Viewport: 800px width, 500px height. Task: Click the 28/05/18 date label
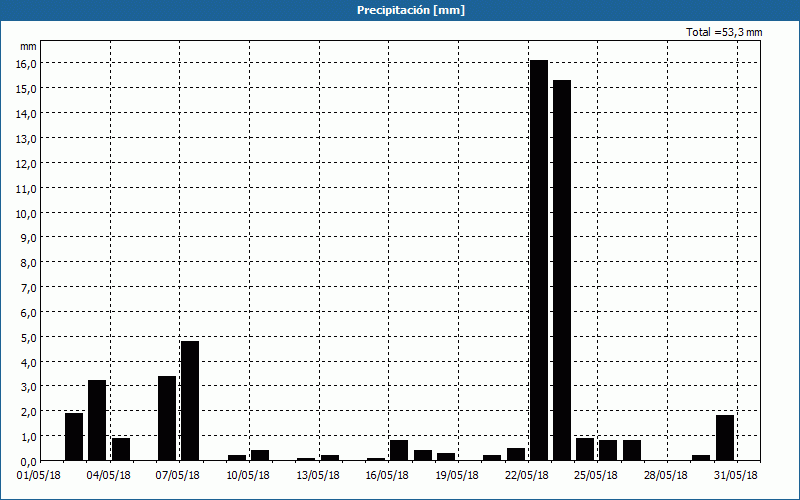(x=666, y=476)
